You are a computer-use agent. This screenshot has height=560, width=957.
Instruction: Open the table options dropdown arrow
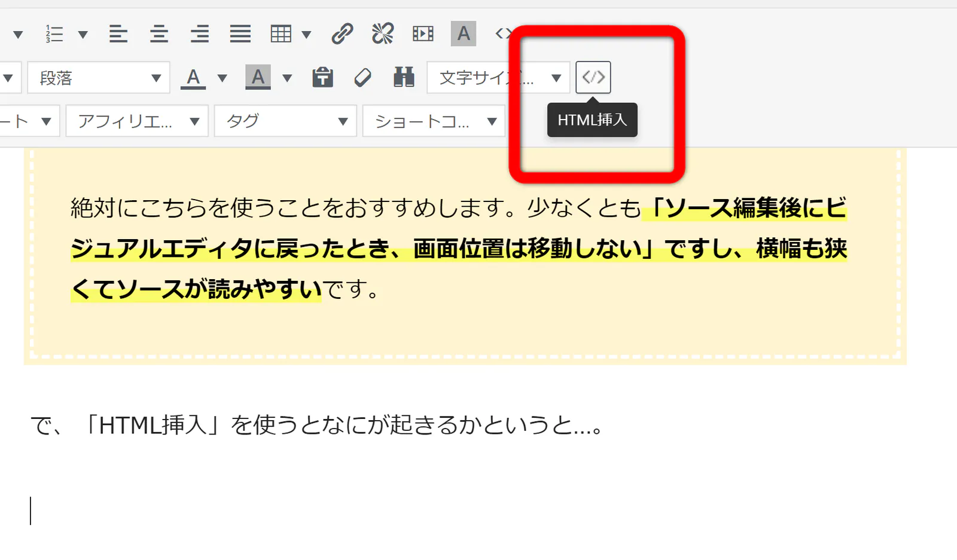point(306,34)
